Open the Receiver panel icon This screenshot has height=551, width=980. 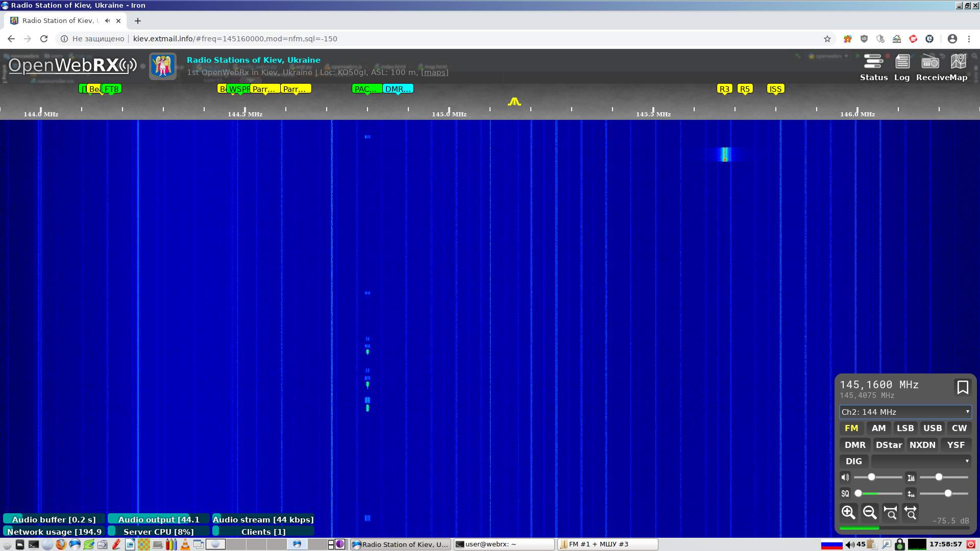(930, 67)
